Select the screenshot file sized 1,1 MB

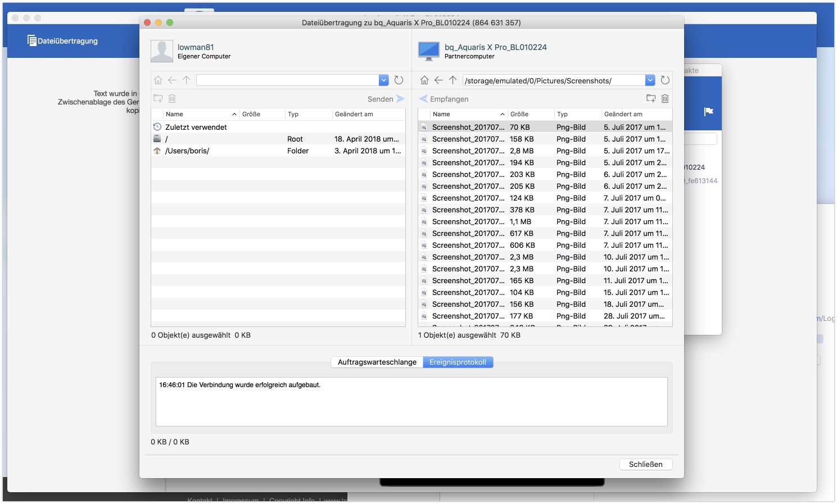(545, 221)
